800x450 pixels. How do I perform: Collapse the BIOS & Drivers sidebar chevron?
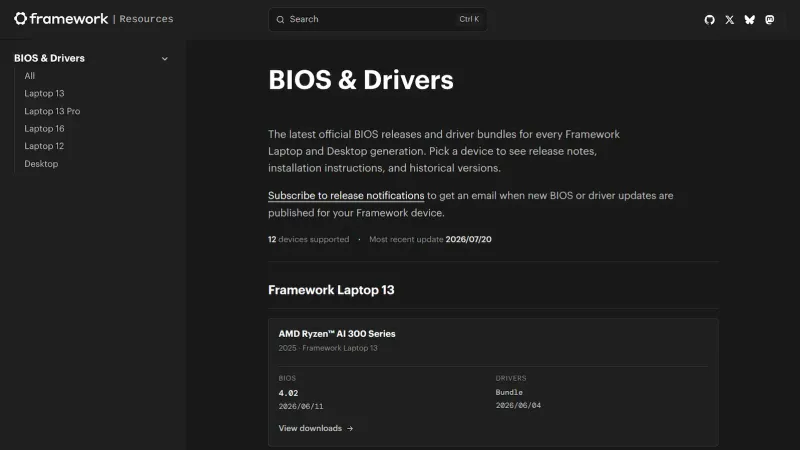tap(165, 59)
